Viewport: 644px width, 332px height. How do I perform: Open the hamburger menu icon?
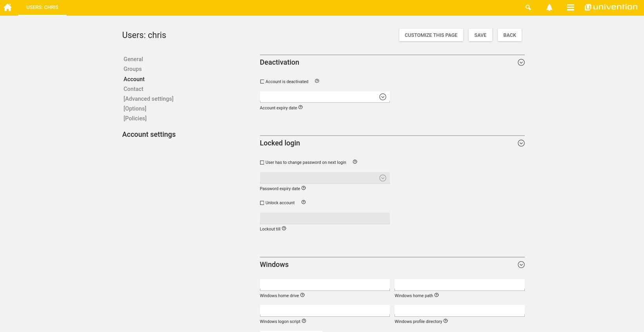(570, 7)
